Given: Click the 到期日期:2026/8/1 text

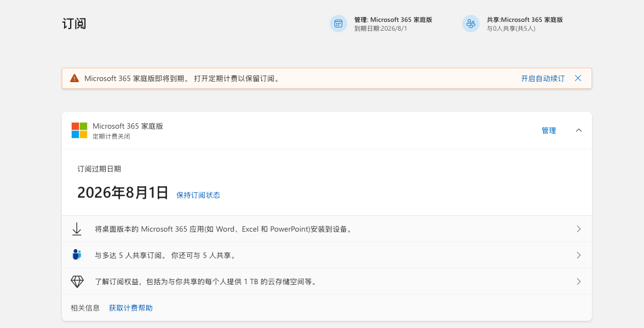Looking at the screenshot, I should tap(381, 28).
